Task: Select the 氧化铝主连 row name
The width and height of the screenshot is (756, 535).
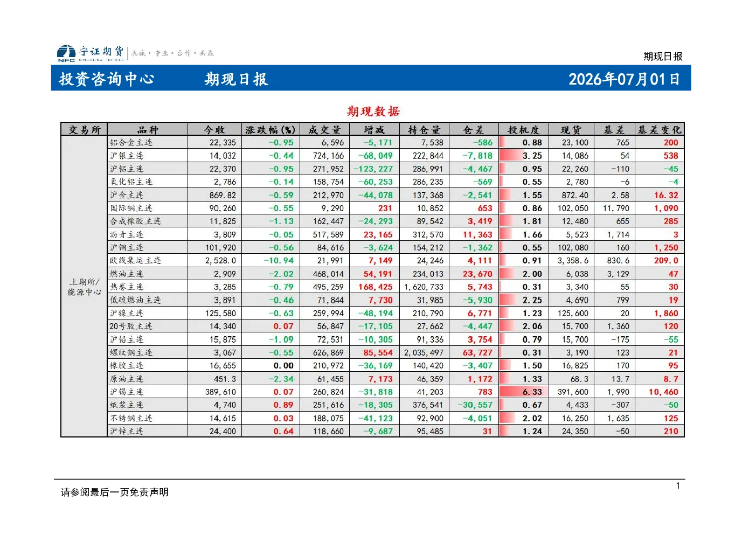Action: click(x=131, y=182)
